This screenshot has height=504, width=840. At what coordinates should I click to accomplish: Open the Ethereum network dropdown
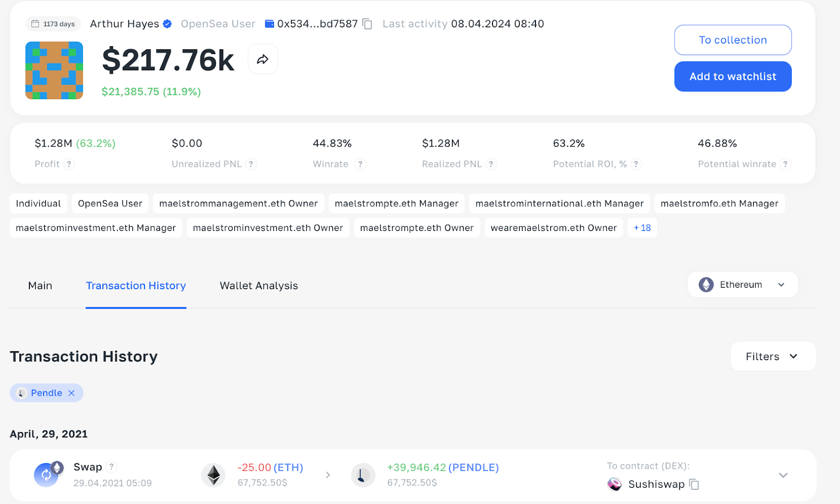pos(743,285)
